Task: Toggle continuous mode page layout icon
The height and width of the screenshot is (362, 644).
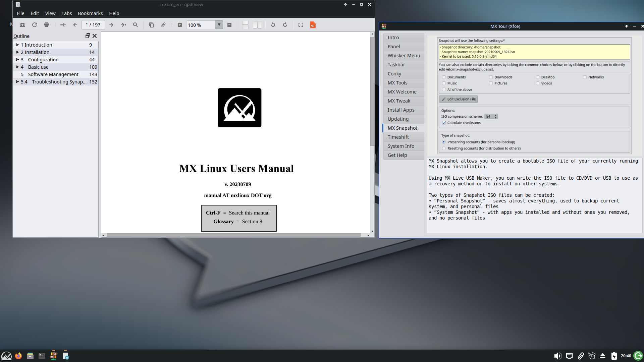Action: click(x=245, y=25)
